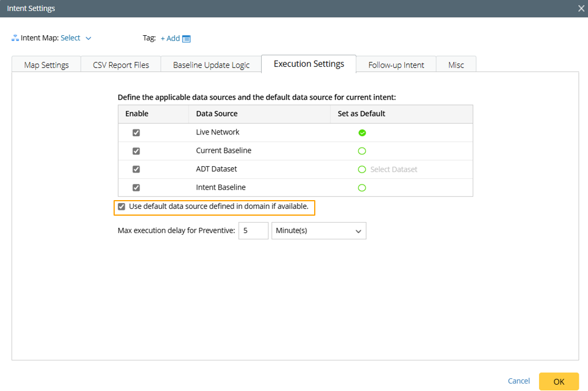
Task: Go to the Follow-up Intent tab
Action: click(x=396, y=65)
